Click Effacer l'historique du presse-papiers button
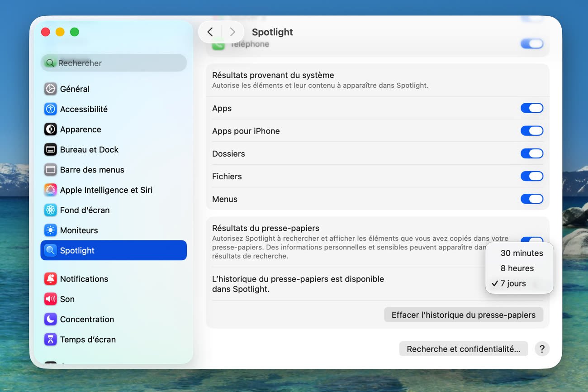This screenshot has height=392, width=588. 463,315
